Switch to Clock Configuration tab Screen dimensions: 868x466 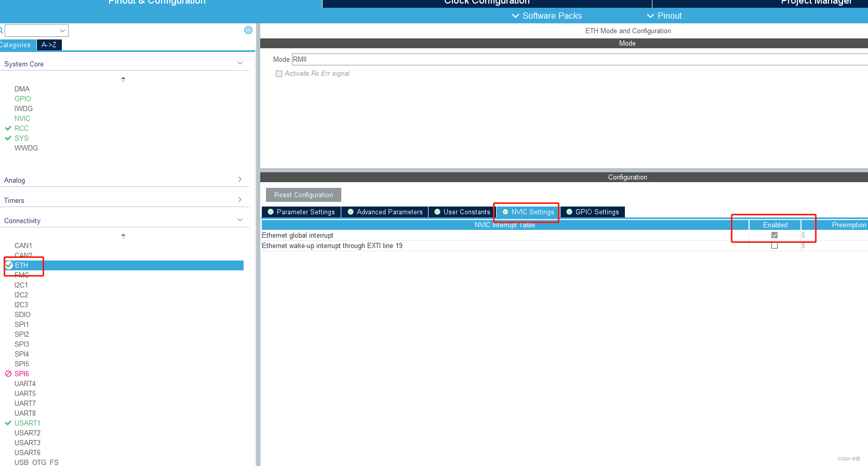(x=487, y=3)
